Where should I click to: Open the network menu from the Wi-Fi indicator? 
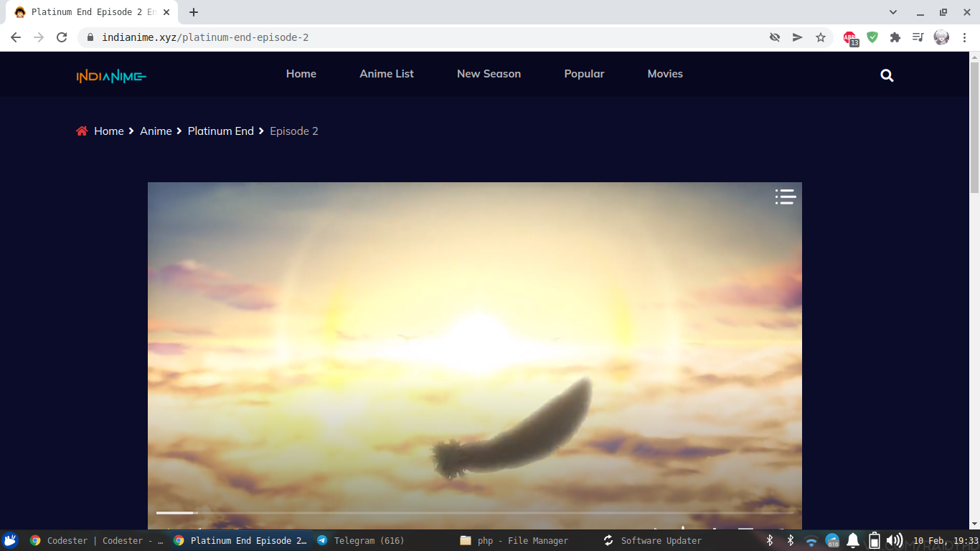(x=811, y=540)
